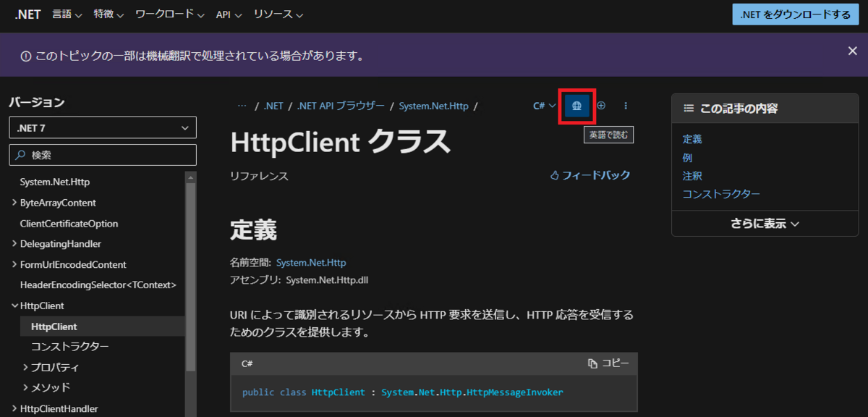Click the コピー copy code button
868x417 pixels.
pyautogui.click(x=608, y=363)
